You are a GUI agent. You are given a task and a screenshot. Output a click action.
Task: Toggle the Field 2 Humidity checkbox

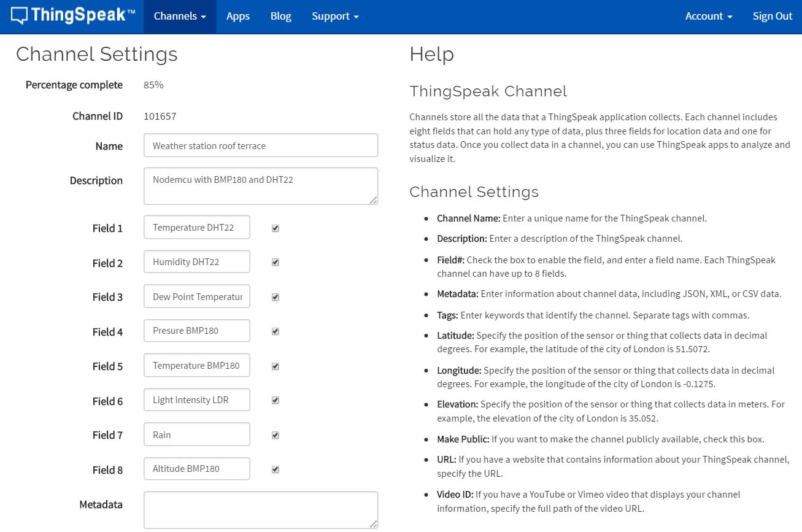[x=276, y=262]
